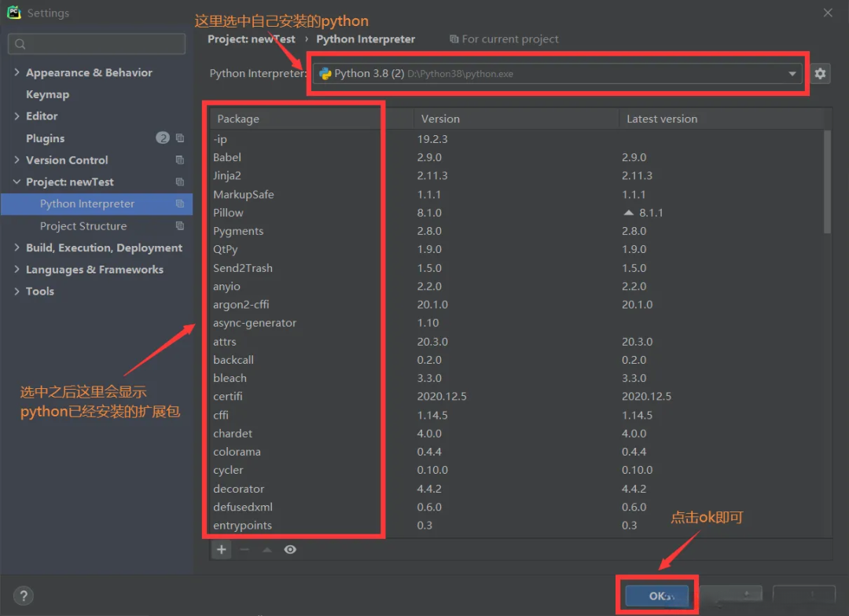Select the decorator package row
The width and height of the screenshot is (849, 616).
(x=516, y=489)
